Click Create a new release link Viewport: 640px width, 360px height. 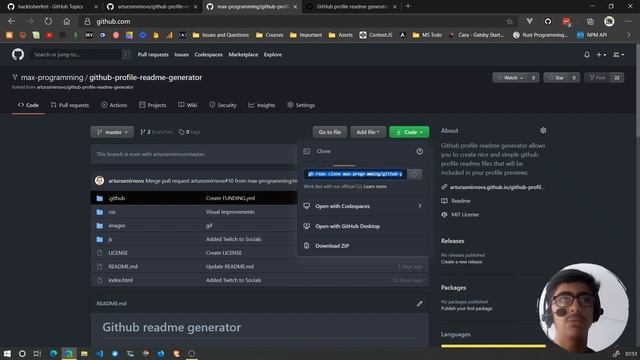click(461, 262)
